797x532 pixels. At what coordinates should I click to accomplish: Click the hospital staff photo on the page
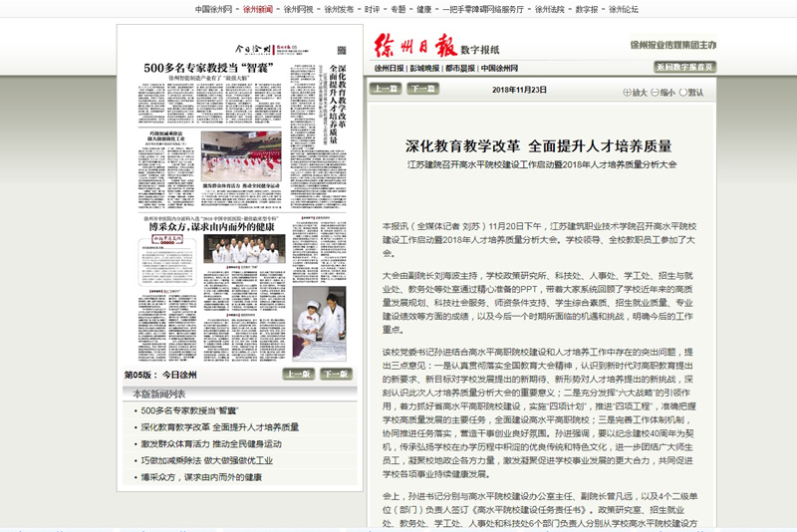coord(245,249)
